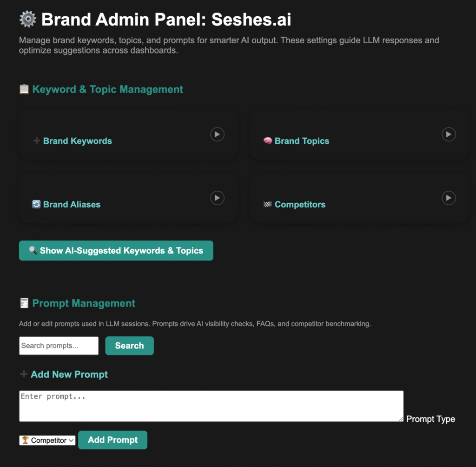Expand the Competitors card with play arrow
The height and width of the screenshot is (467, 476).
point(449,198)
